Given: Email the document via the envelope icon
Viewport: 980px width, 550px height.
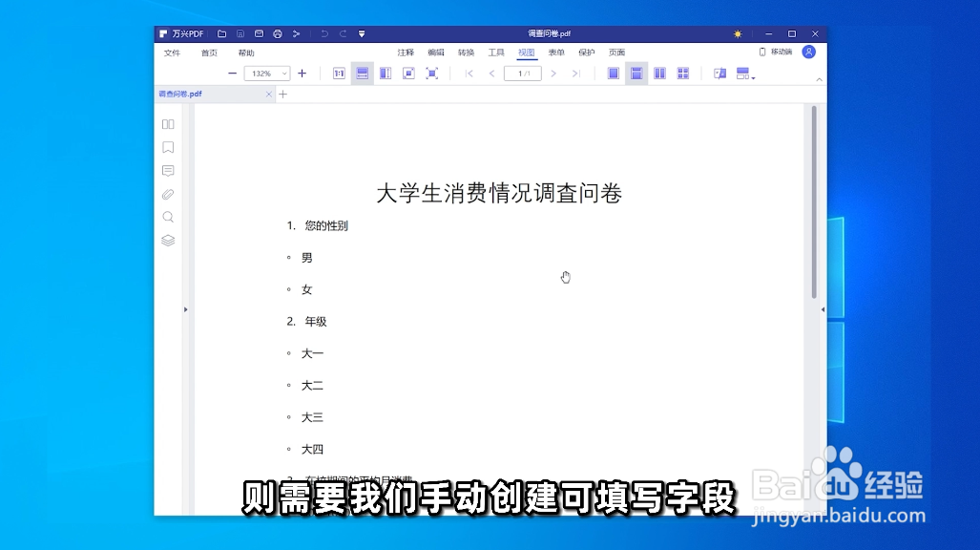Looking at the screenshot, I should (x=258, y=32).
